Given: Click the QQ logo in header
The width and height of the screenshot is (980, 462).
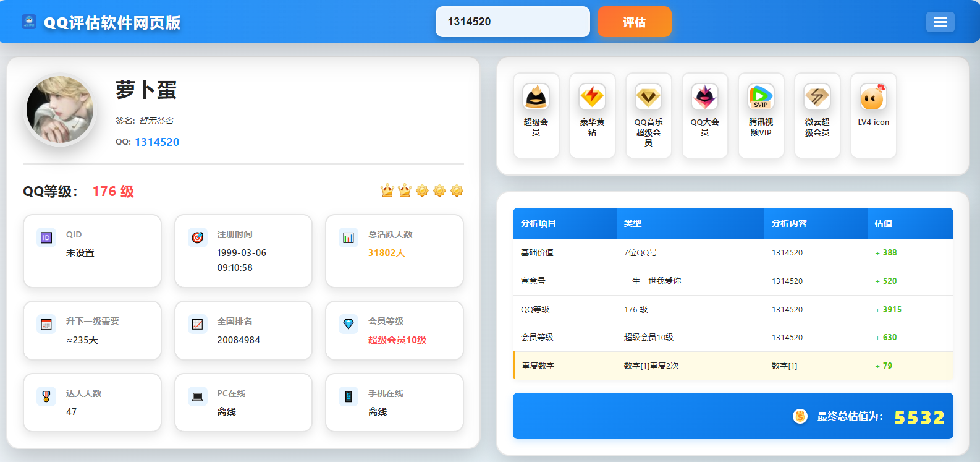Looking at the screenshot, I should 29,22.
